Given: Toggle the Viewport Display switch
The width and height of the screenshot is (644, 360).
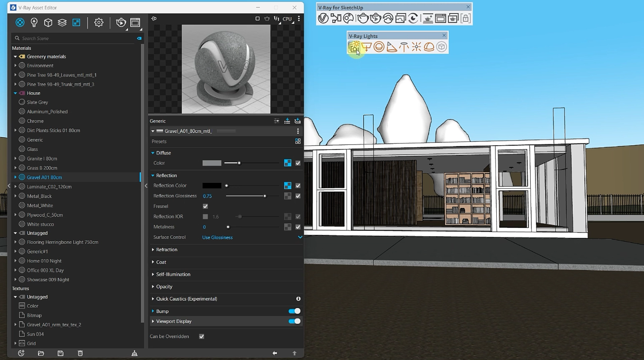Looking at the screenshot, I should point(294,321).
